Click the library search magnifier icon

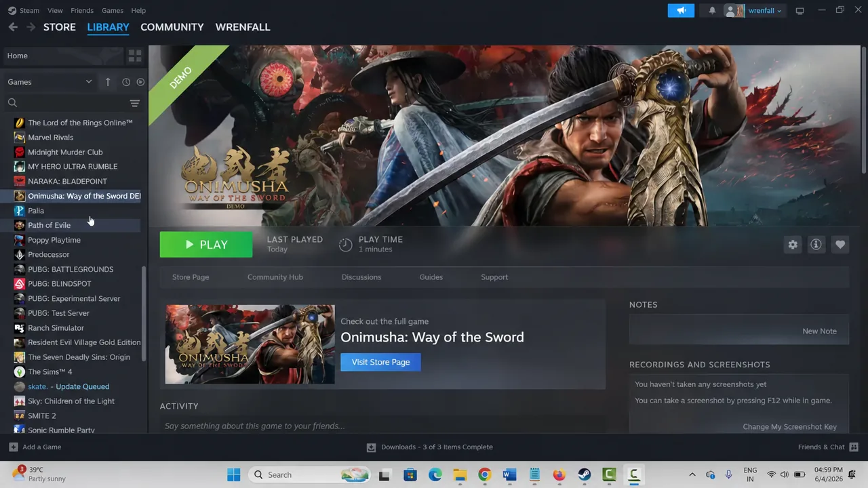12,103
